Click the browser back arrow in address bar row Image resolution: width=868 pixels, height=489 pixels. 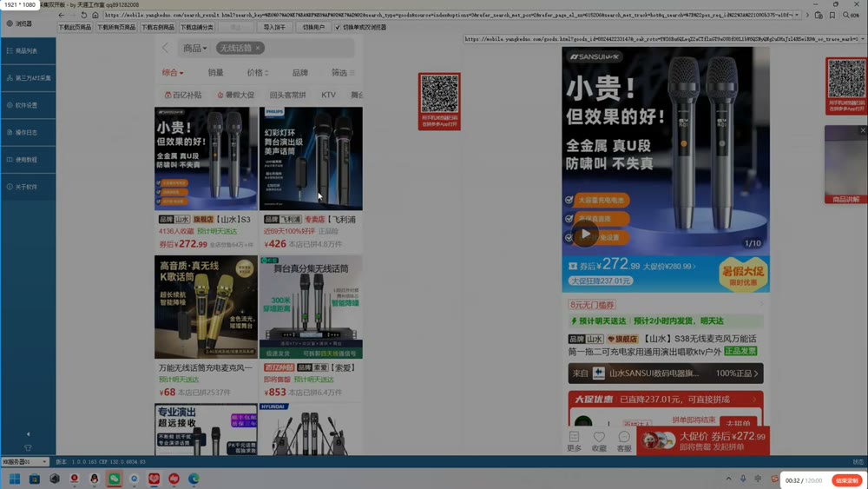(62, 15)
